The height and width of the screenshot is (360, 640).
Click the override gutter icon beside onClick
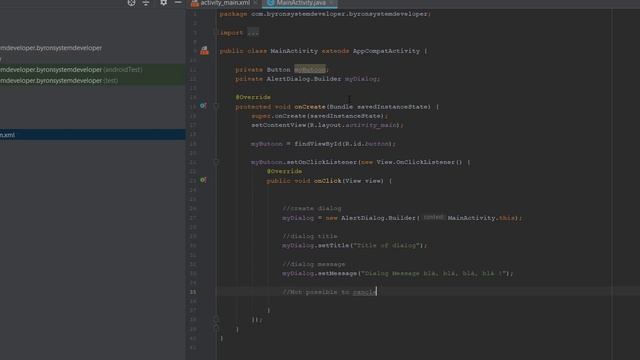pos(203,180)
